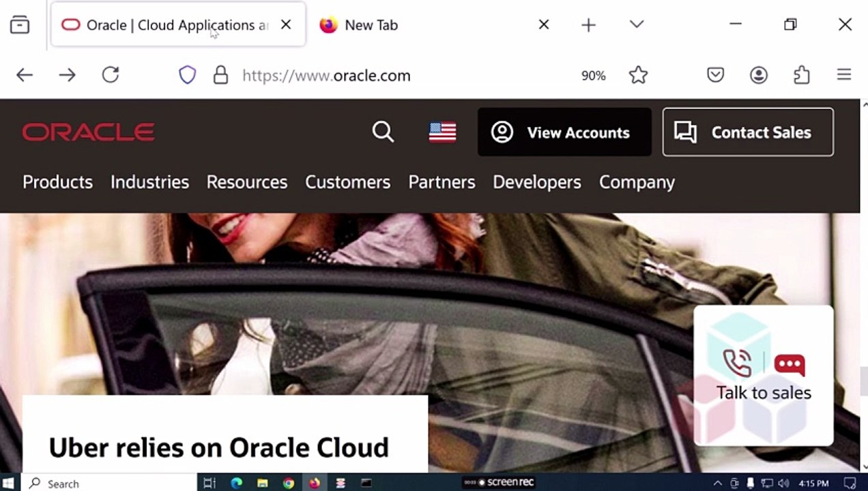Open Developers menu

tap(537, 182)
